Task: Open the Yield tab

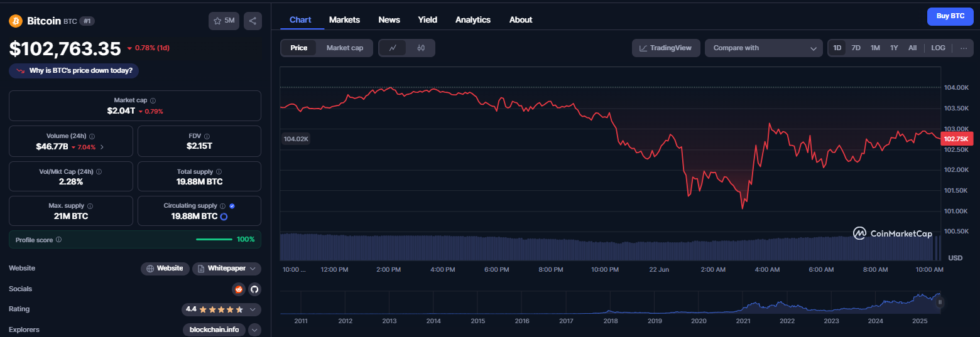Action: click(428, 20)
